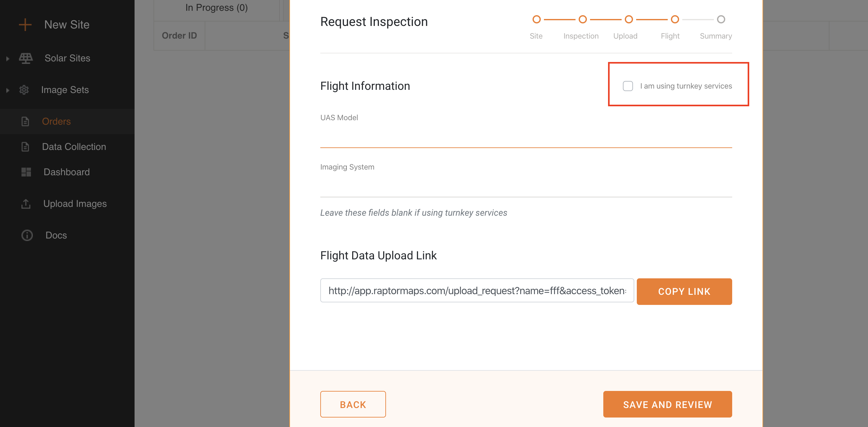Viewport: 868px width, 427px height.
Task: Select the Upload step circle
Action: click(x=629, y=20)
